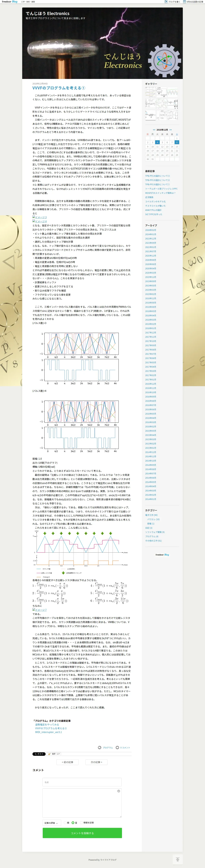The image size is (205, 868).
Task: Open article title VVVFのプログラムを考える①
Action: [59, 88]
